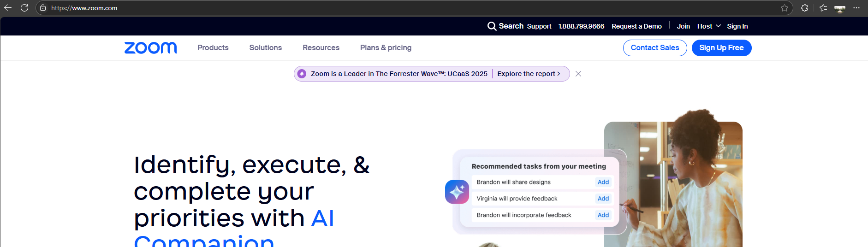The image size is (868, 247).
Task: Click the 1.888.799.9666 phone number
Action: [x=581, y=26]
